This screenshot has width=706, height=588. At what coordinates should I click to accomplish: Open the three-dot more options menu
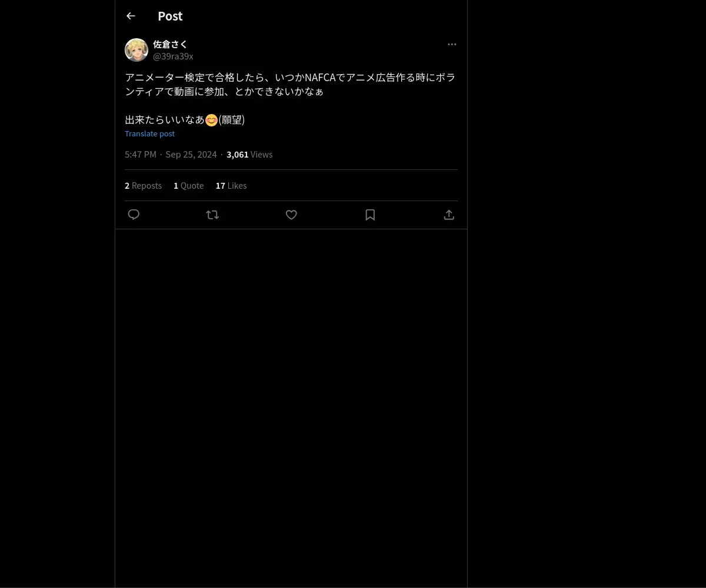(x=452, y=44)
